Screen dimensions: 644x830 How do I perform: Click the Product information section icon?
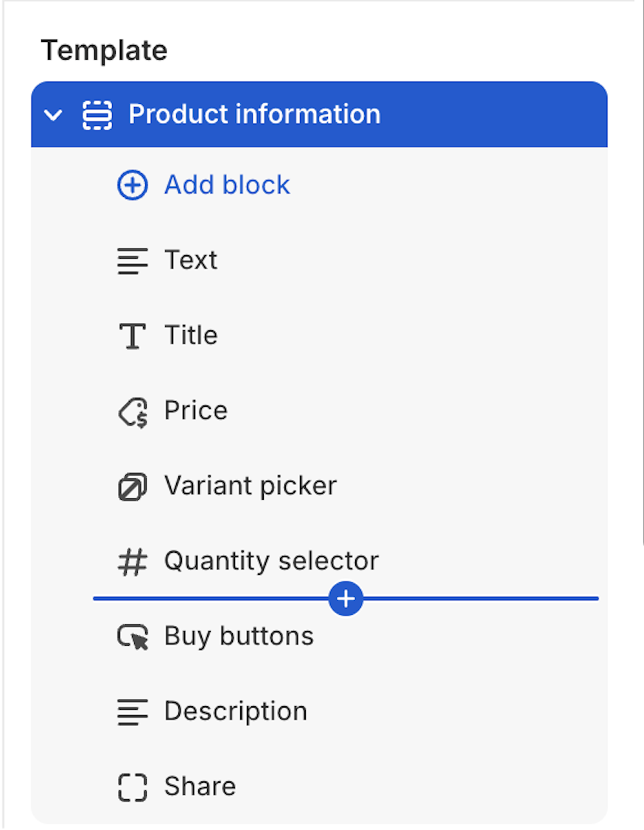[x=97, y=115]
